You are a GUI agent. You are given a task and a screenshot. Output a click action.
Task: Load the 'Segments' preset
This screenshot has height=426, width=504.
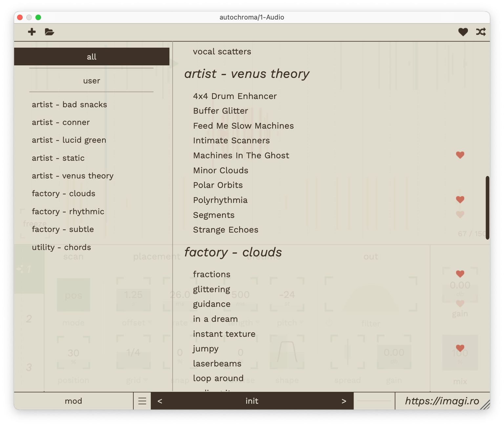pyautogui.click(x=214, y=215)
